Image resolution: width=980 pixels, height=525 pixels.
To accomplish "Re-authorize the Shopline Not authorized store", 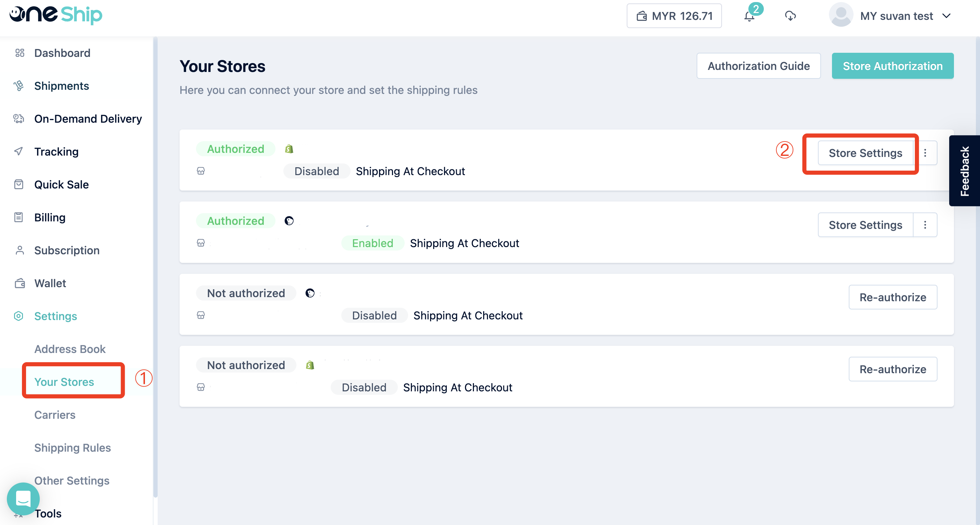I will (893, 297).
